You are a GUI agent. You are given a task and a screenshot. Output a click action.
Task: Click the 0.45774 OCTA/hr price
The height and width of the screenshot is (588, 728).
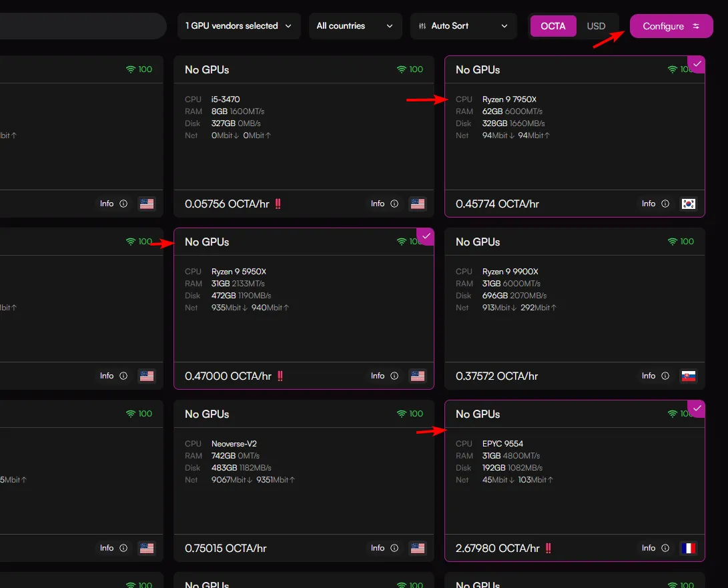(497, 204)
